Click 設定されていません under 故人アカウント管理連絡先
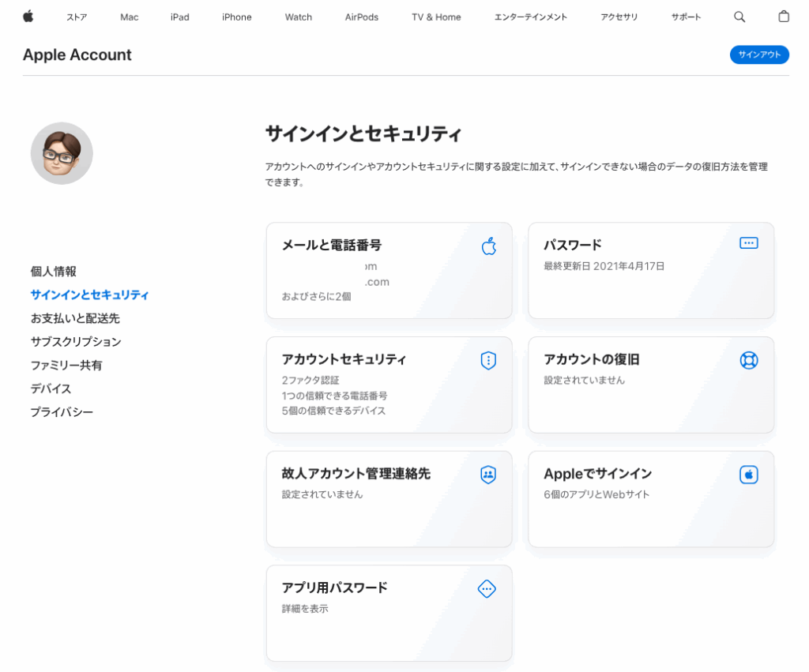The width and height of the screenshot is (809, 672). pos(322,494)
